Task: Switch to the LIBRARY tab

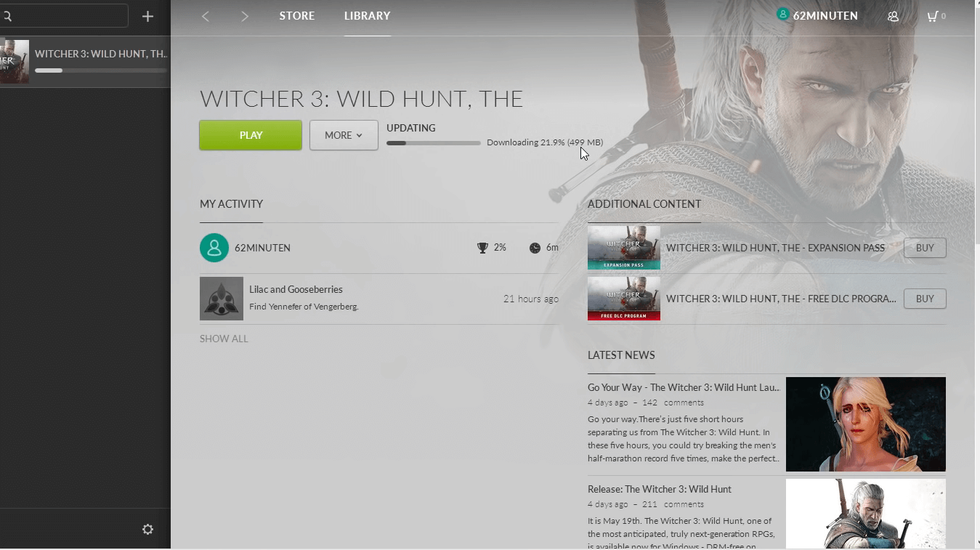Action: [367, 16]
